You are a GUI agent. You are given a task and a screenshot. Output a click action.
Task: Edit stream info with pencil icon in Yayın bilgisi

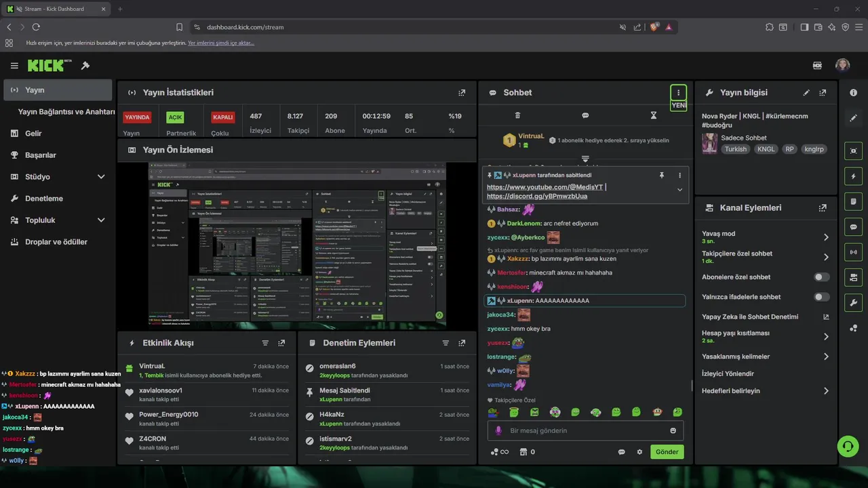(x=806, y=93)
